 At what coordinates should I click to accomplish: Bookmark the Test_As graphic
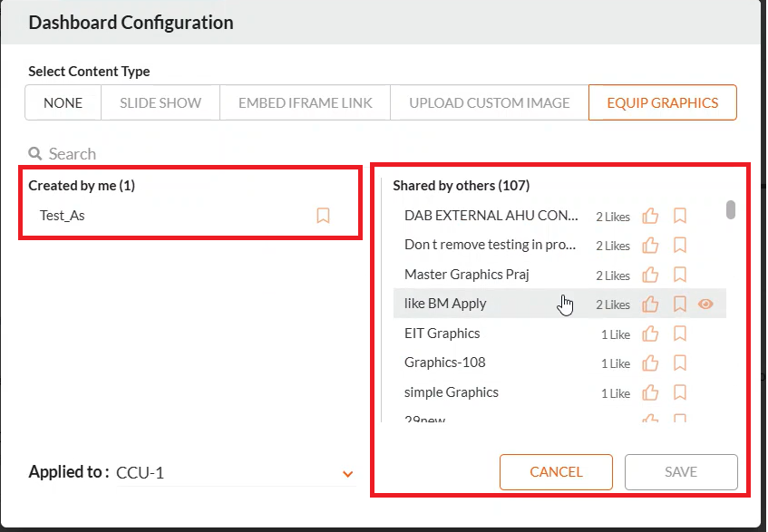(323, 216)
